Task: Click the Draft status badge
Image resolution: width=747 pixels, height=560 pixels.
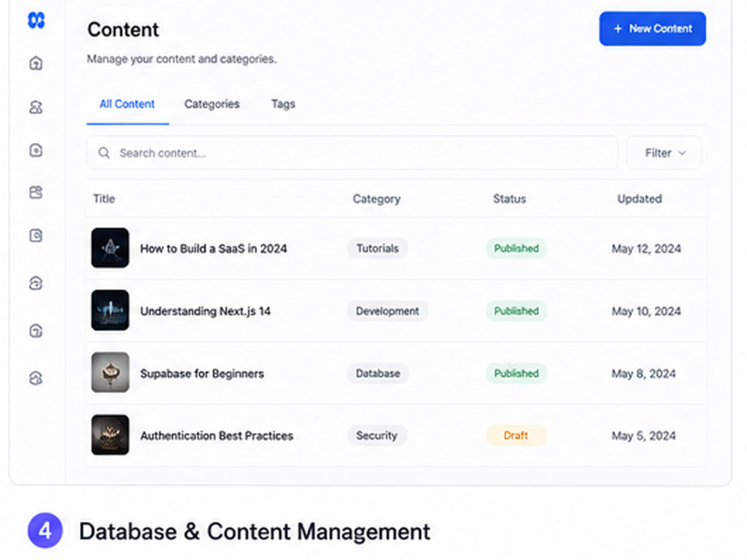Action: pyautogui.click(x=516, y=435)
